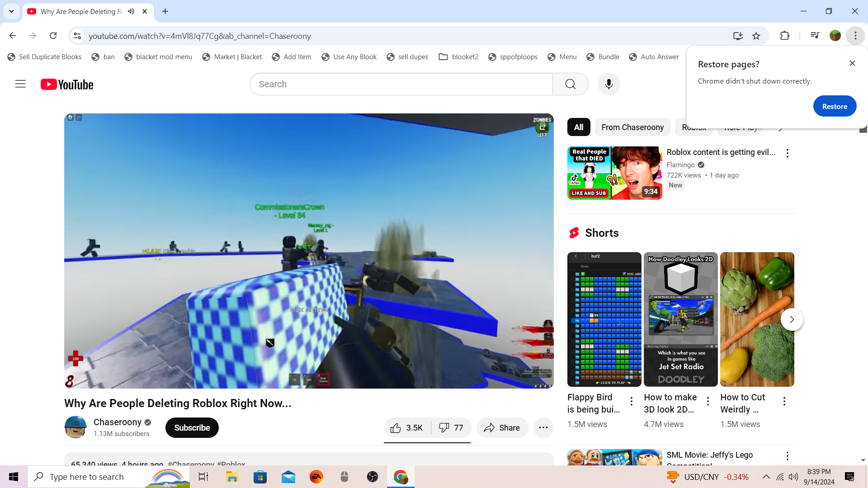
Task: Mute the tab audio speaker icon
Action: (x=131, y=11)
